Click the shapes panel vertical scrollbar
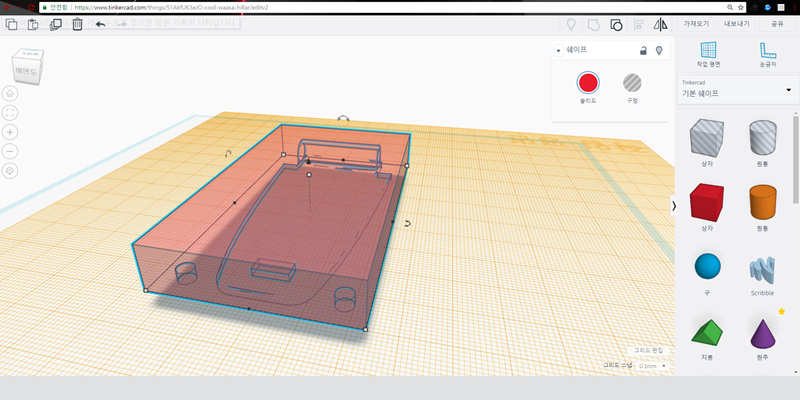Viewport: 800px width, 400px height. point(795,158)
